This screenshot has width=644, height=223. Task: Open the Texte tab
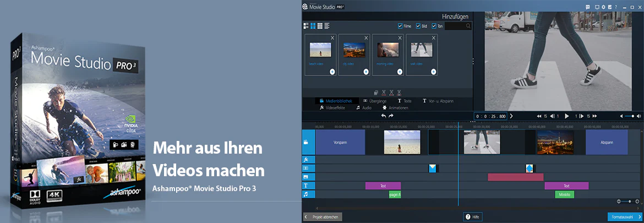[404, 101]
